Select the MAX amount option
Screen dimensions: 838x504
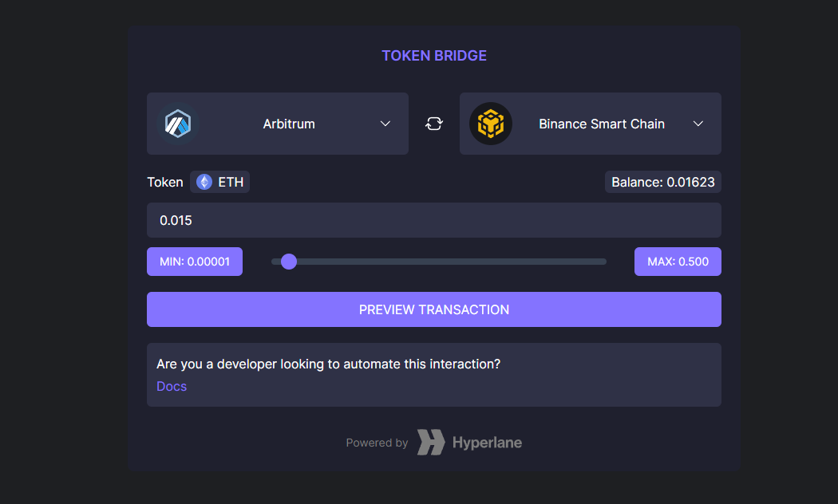coord(677,261)
